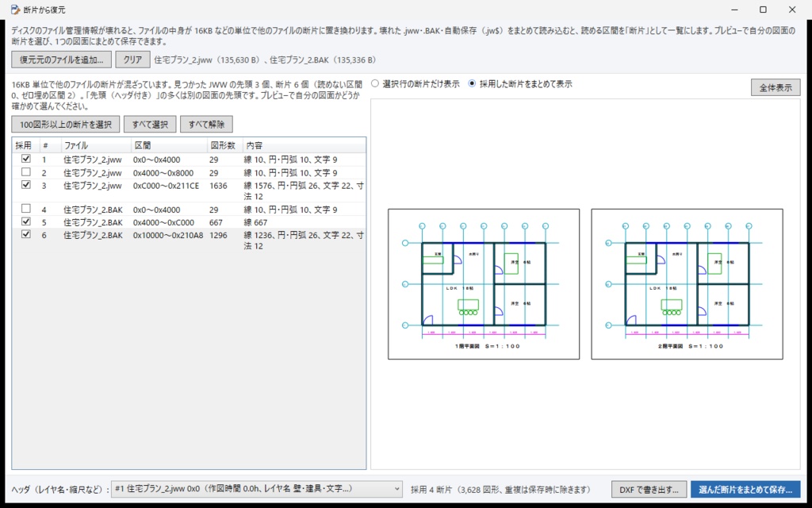Image resolution: width=812 pixels, height=508 pixels.
Task: Click shape count 1296
Action: point(219,235)
